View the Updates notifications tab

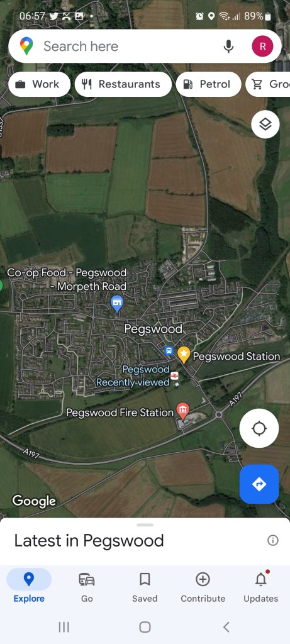click(x=261, y=588)
